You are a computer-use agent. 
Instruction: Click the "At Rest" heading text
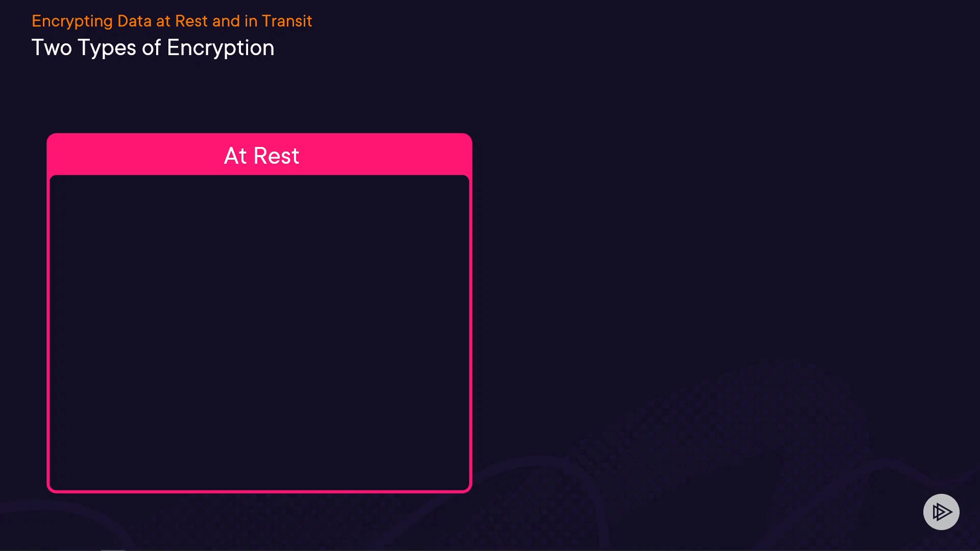click(x=261, y=156)
